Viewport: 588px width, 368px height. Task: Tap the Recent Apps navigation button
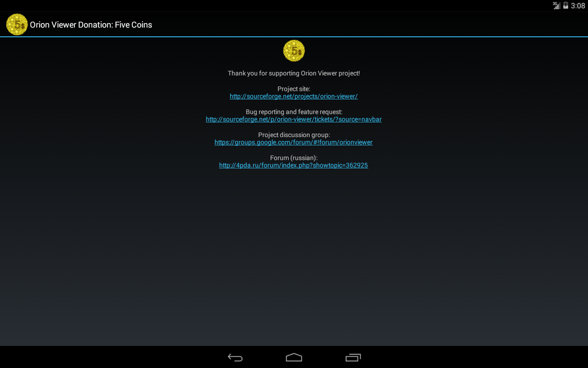click(353, 357)
